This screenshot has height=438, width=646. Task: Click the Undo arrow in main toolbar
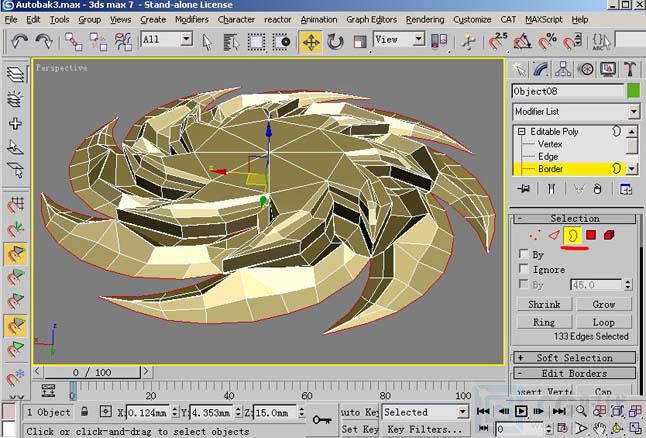pyautogui.click(x=19, y=41)
